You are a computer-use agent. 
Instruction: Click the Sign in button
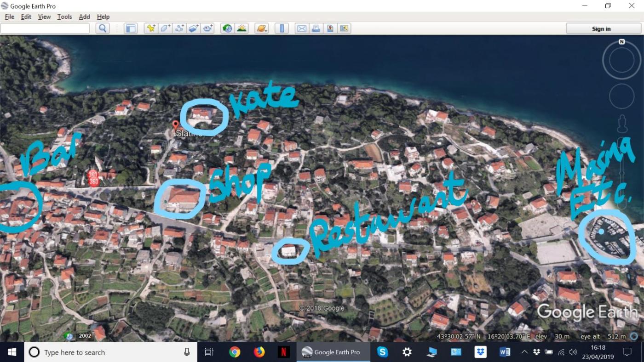pyautogui.click(x=601, y=28)
